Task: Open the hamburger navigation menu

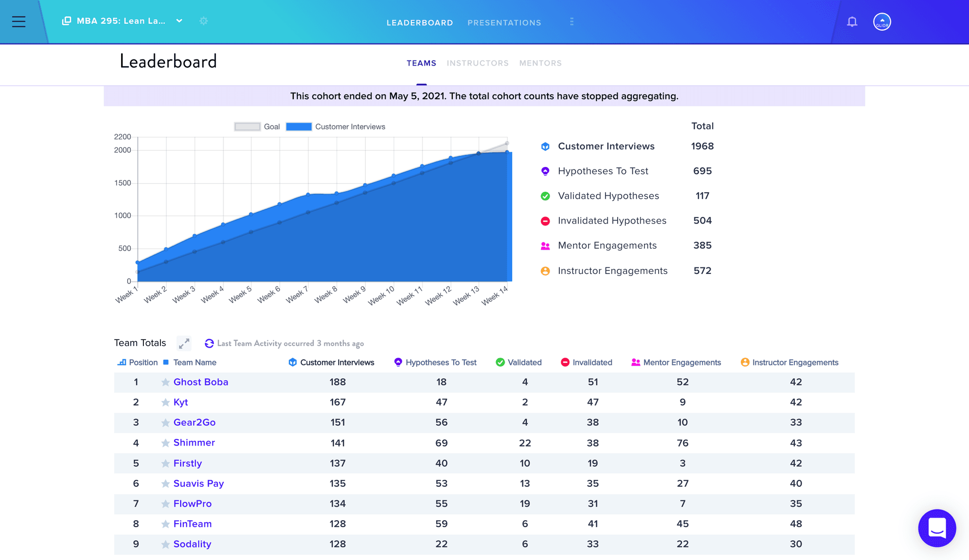Action: pos(19,21)
